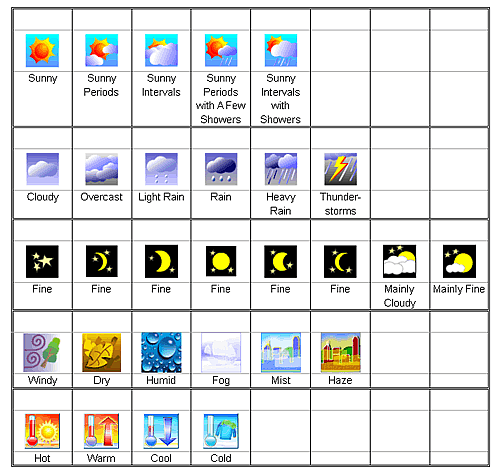Click the Fine icon with full moon
Viewport: 500px width, 474px height.
(221, 261)
